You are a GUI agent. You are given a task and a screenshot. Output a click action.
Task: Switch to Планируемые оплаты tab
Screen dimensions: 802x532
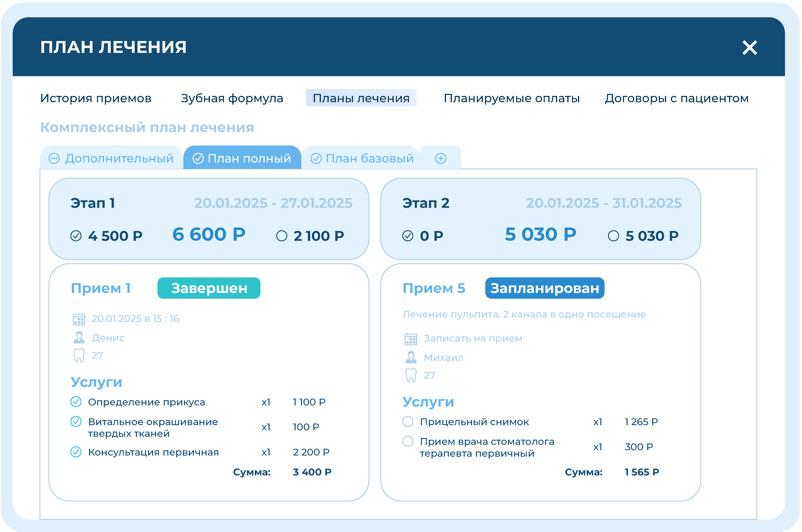click(511, 99)
